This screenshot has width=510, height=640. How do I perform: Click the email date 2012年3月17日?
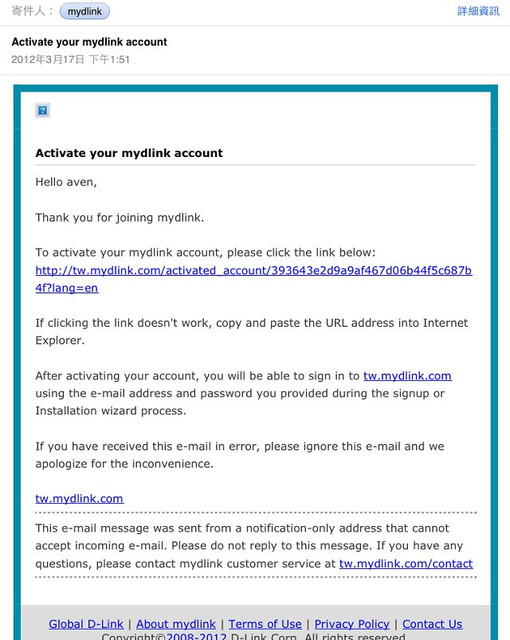tap(48, 60)
